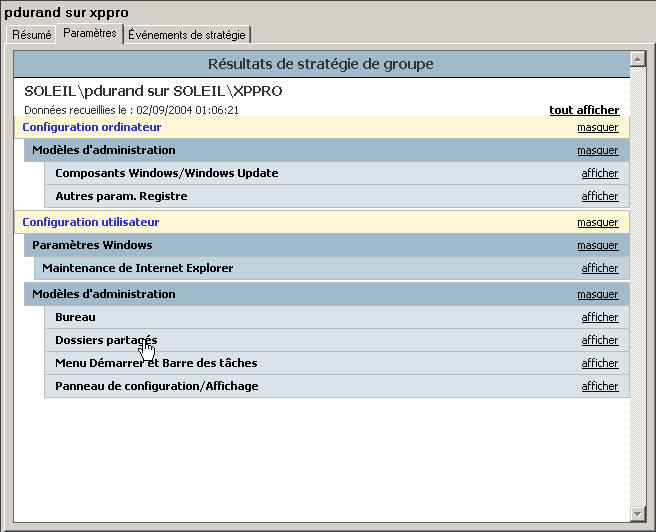This screenshot has width=656, height=532.
Task: Open the Événements de stratégie tab
Action: tap(187, 34)
